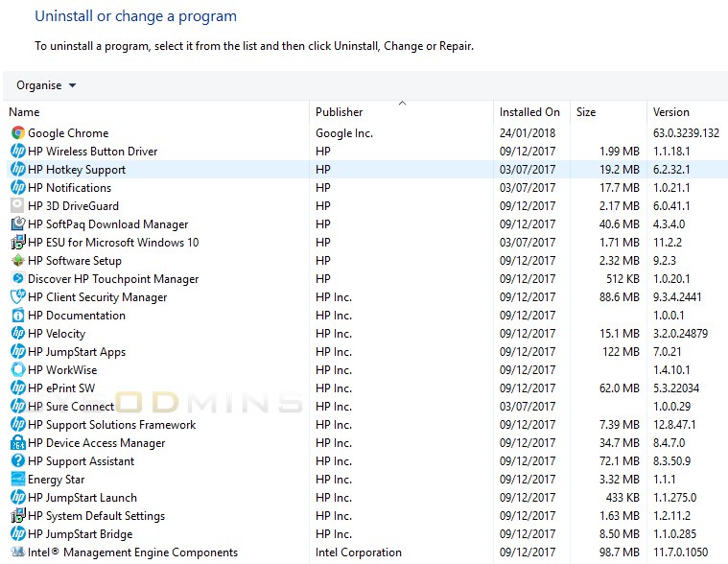This screenshot has width=728, height=564.
Task: Click the HP Client Security Manager shield icon
Action: click(17, 297)
